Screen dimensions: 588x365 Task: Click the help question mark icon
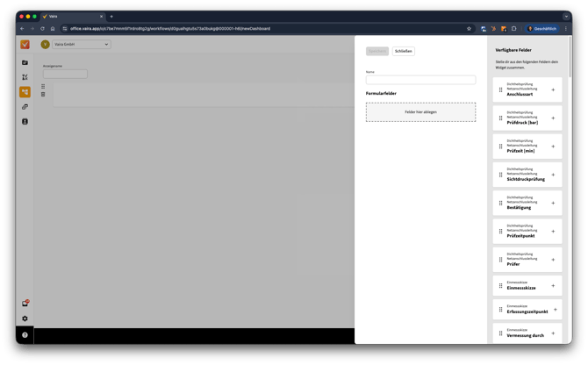coord(25,335)
